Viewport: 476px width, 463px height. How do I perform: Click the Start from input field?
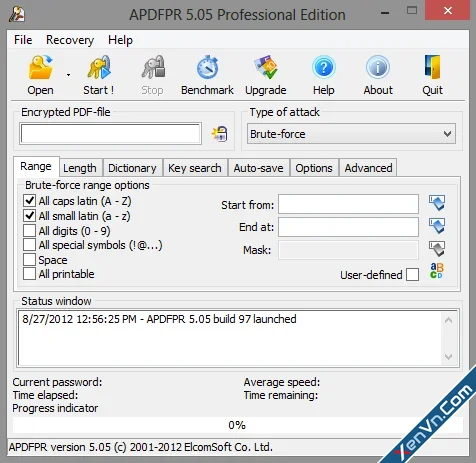348,204
